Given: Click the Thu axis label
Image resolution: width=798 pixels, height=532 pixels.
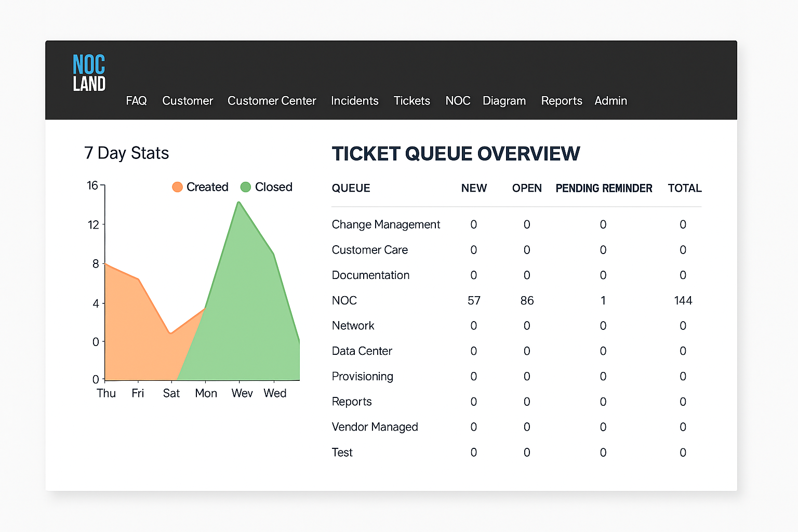Looking at the screenshot, I should point(106,393).
